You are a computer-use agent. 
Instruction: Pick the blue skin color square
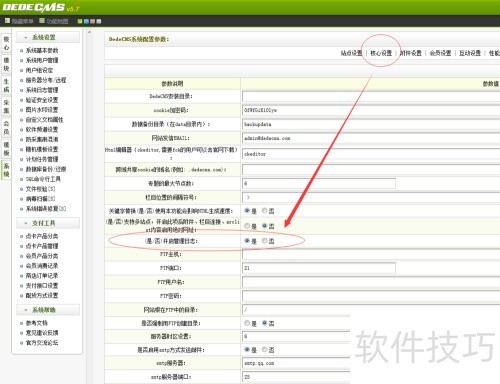pos(86,21)
